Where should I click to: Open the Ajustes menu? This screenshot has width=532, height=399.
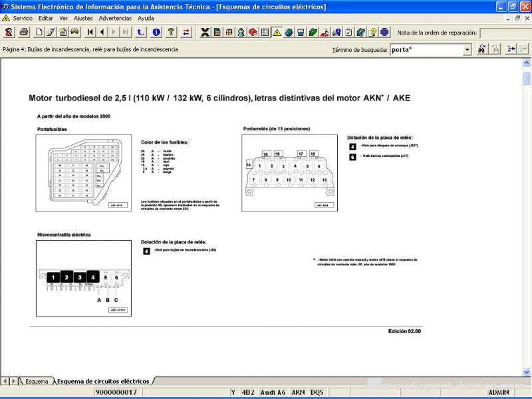pyautogui.click(x=83, y=19)
